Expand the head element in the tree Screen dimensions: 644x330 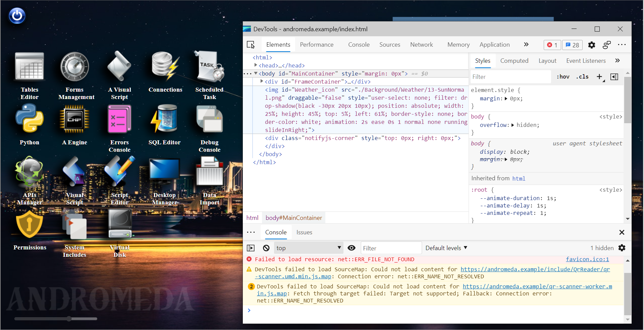point(256,65)
